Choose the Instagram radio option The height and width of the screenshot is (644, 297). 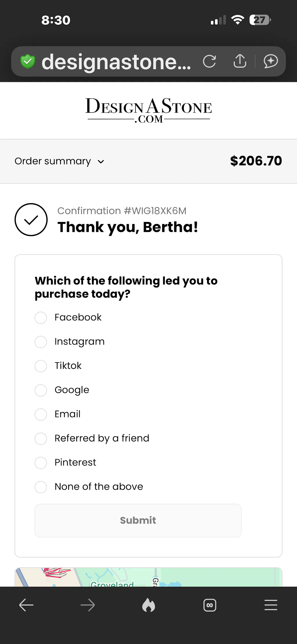click(41, 342)
